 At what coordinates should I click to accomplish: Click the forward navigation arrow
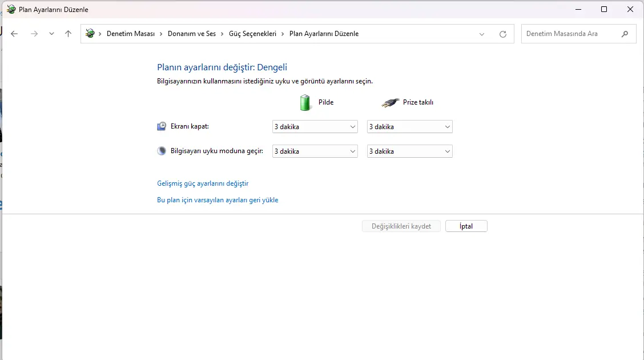pos(34,34)
